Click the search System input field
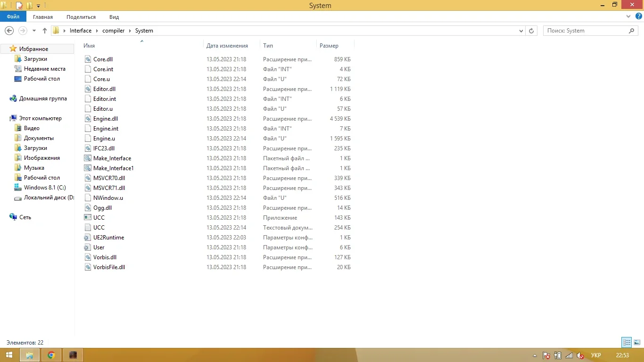 587,31
